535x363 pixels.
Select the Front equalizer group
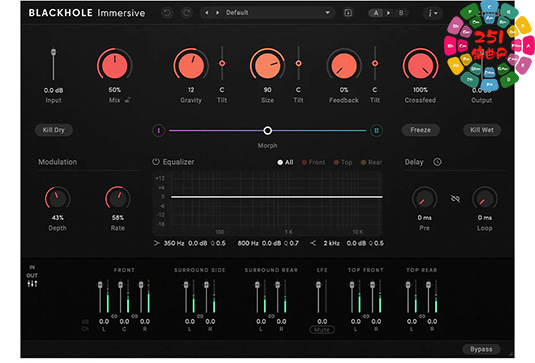[x=314, y=162]
